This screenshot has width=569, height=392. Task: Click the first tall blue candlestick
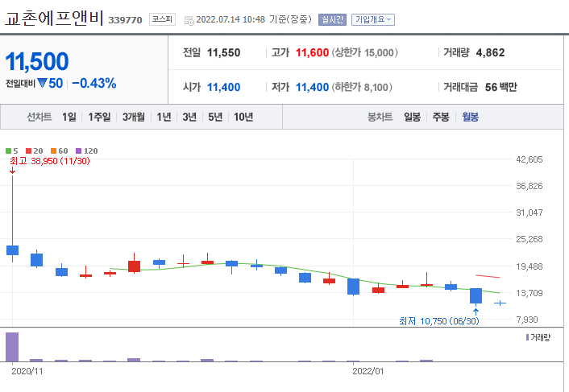[x=13, y=250]
